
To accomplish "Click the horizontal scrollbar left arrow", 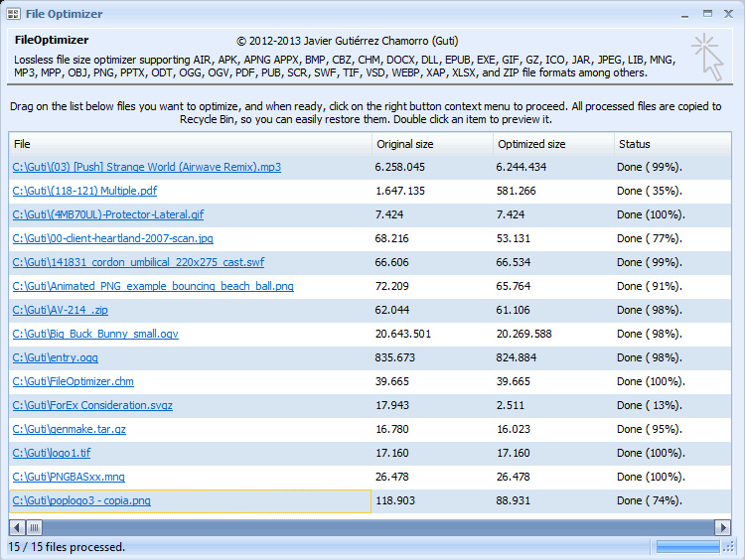I will click(17, 527).
